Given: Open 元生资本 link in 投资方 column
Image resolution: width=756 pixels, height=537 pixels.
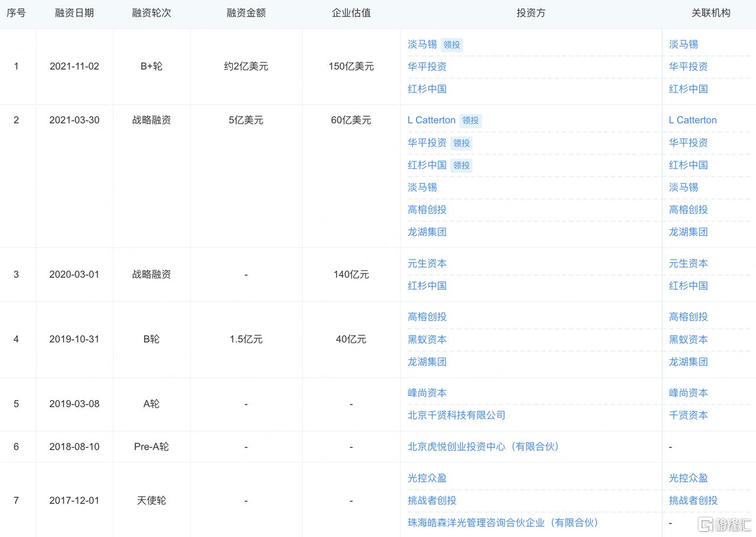Looking at the screenshot, I should (x=427, y=264).
